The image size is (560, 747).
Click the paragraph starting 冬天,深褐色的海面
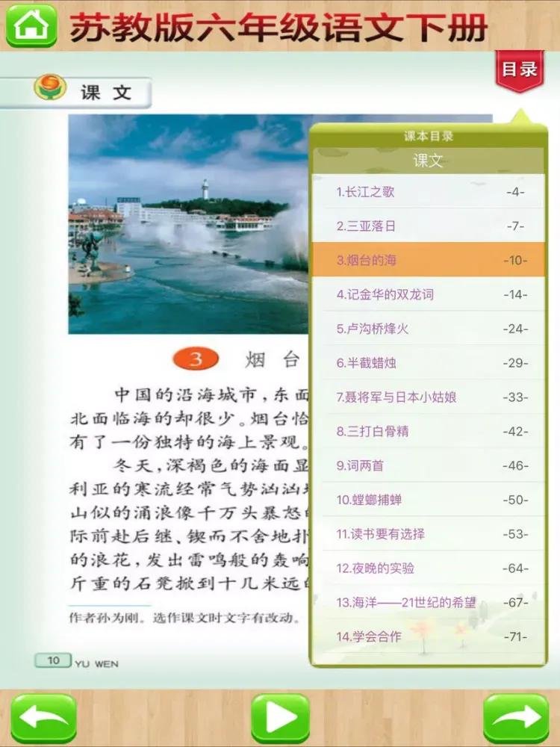point(190,524)
